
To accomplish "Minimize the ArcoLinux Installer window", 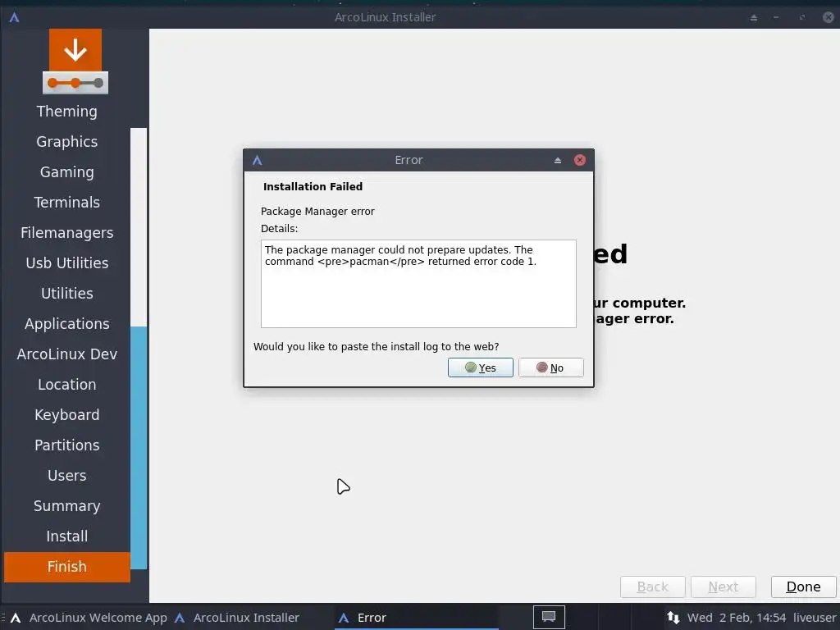I will 776,17.
